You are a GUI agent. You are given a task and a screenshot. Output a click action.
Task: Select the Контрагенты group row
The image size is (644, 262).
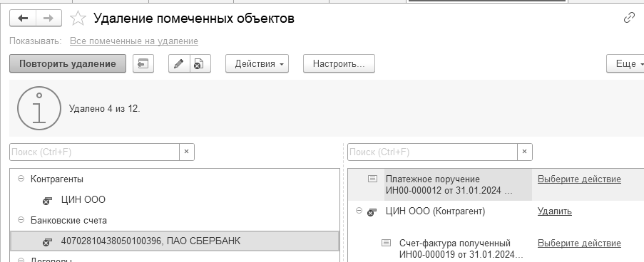click(175, 179)
